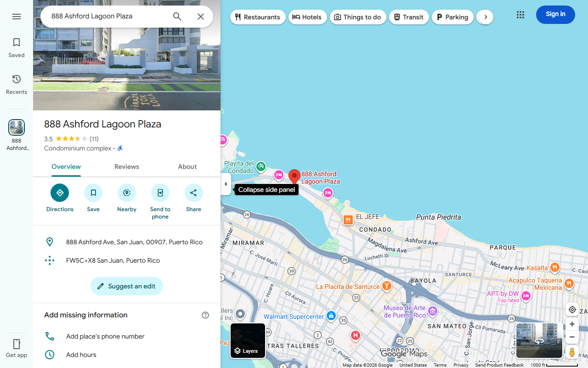Screen dimensions: 588x368
Task: Copy the address 888 Ashford Ave
Action: [127, 242]
